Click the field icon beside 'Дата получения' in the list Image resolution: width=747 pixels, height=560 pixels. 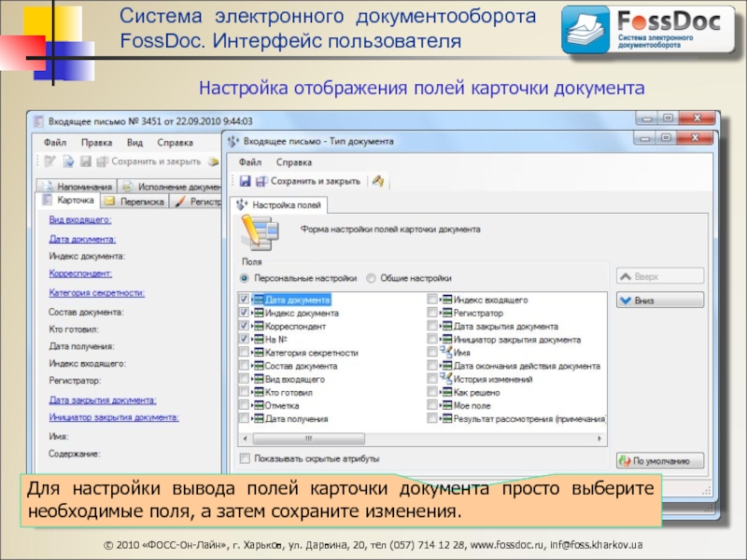[259, 419]
